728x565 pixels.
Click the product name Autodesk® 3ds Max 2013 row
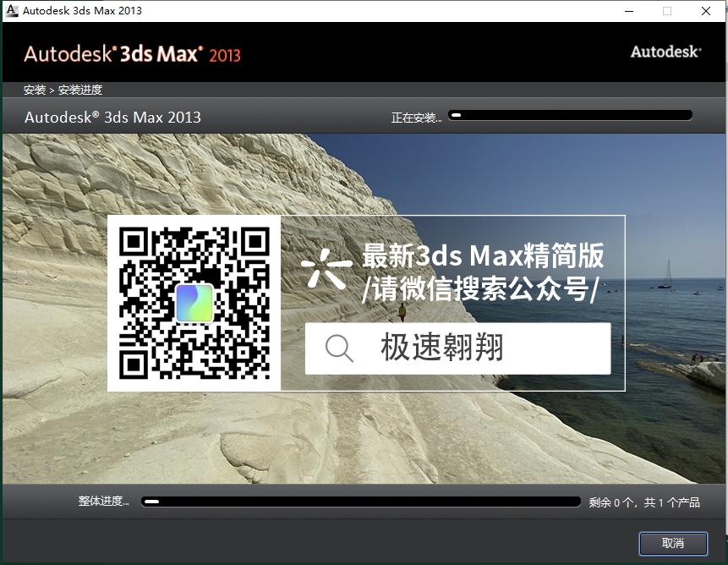coord(112,117)
